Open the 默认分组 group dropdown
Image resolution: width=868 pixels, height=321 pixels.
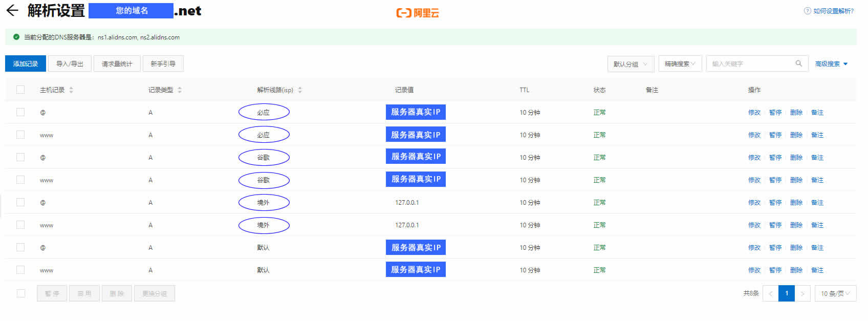click(631, 64)
